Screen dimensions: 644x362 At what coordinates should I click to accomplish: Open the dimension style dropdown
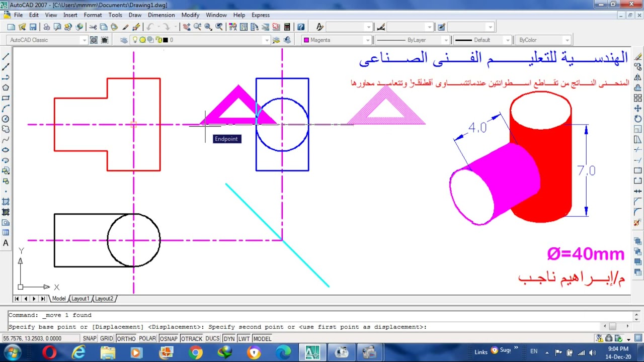tap(429, 27)
